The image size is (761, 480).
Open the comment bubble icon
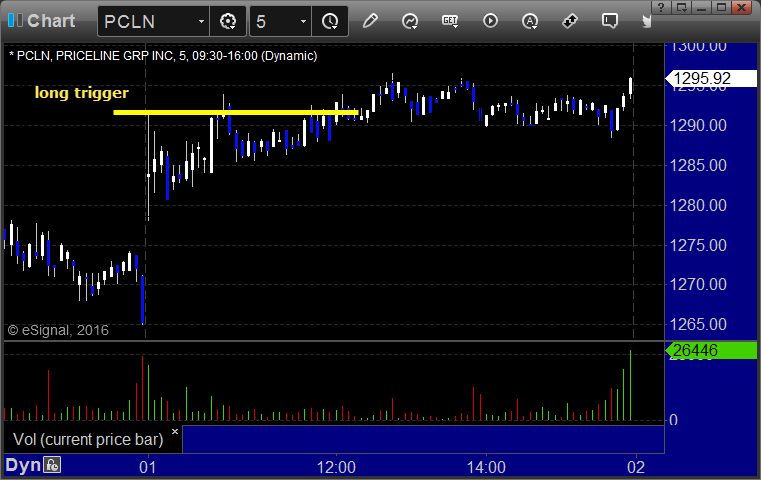[x=610, y=21]
